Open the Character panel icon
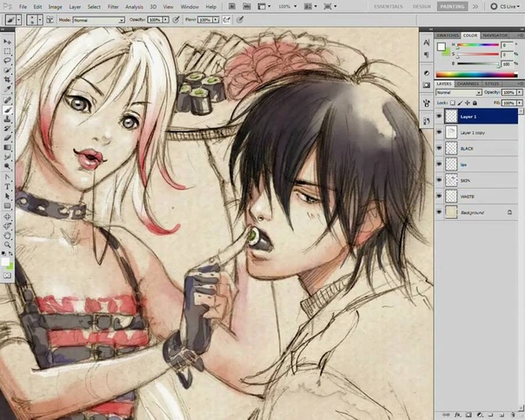This screenshot has height=420, width=525. pos(426,43)
